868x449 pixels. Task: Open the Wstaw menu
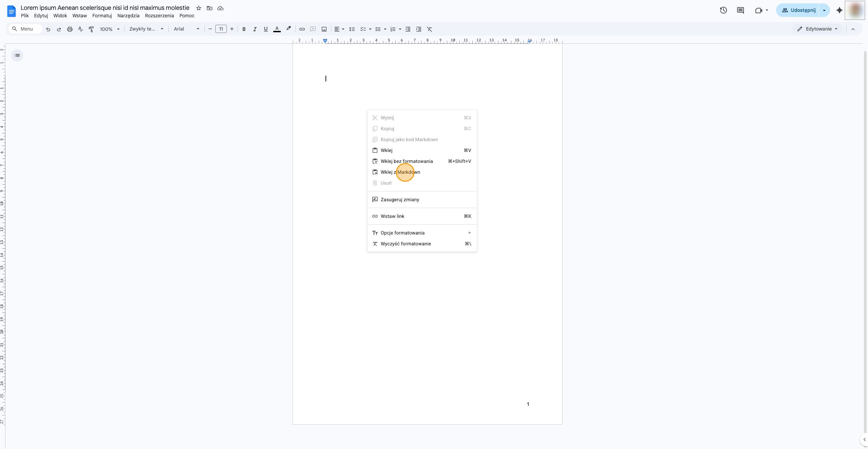coord(80,16)
